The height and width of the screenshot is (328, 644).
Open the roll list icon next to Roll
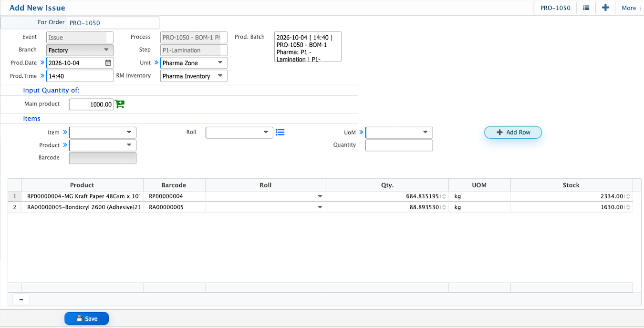pyautogui.click(x=280, y=133)
